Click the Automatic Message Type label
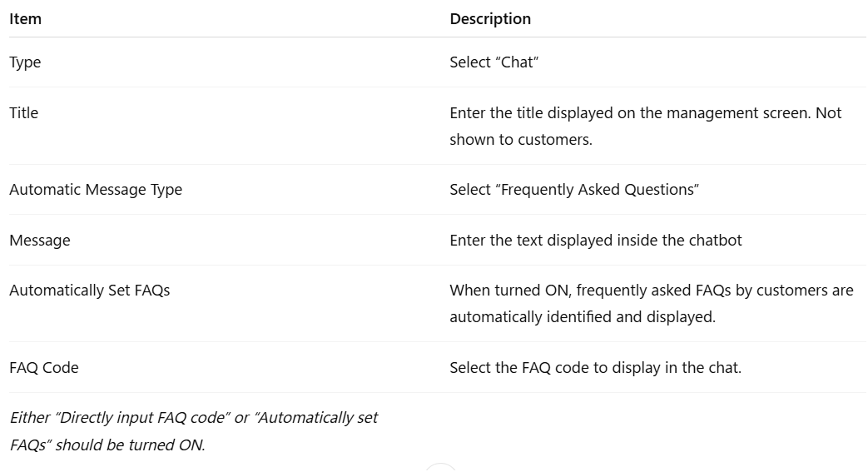The width and height of the screenshot is (868, 472). (96, 190)
